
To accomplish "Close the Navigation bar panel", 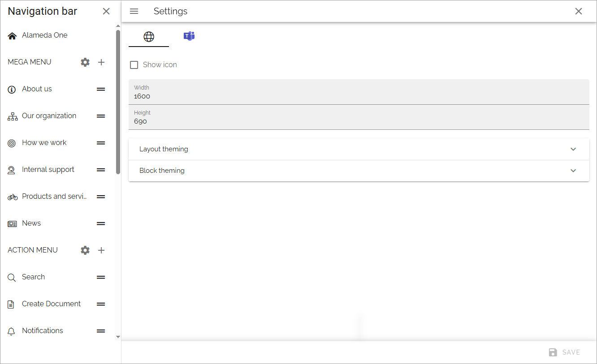I will (106, 11).
